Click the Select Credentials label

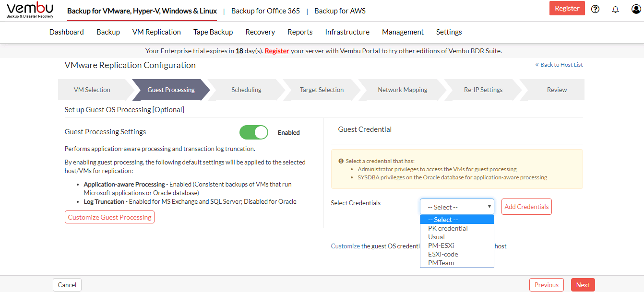[x=356, y=203]
